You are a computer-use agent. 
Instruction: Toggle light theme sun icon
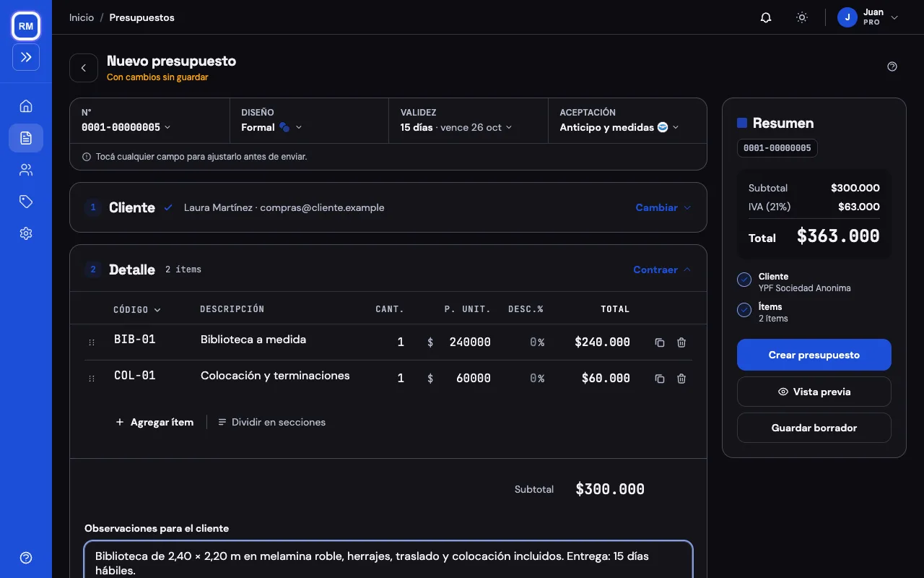click(x=801, y=17)
